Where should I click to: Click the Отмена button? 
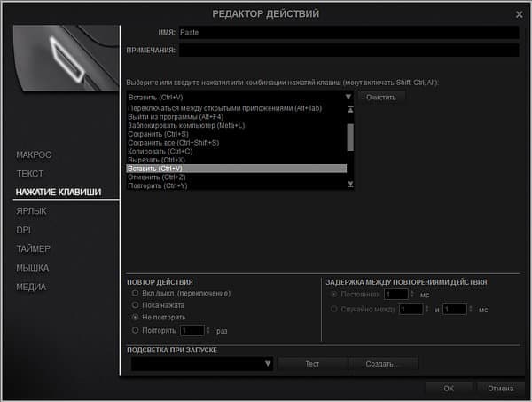(x=500, y=389)
